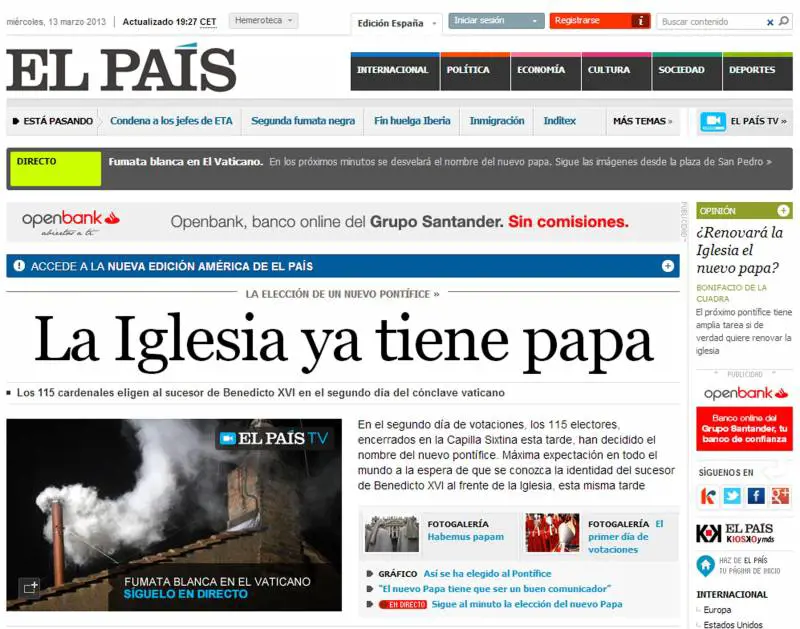Open the Habemus papam gallery thumbnail
The image size is (800, 629).
(x=392, y=534)
